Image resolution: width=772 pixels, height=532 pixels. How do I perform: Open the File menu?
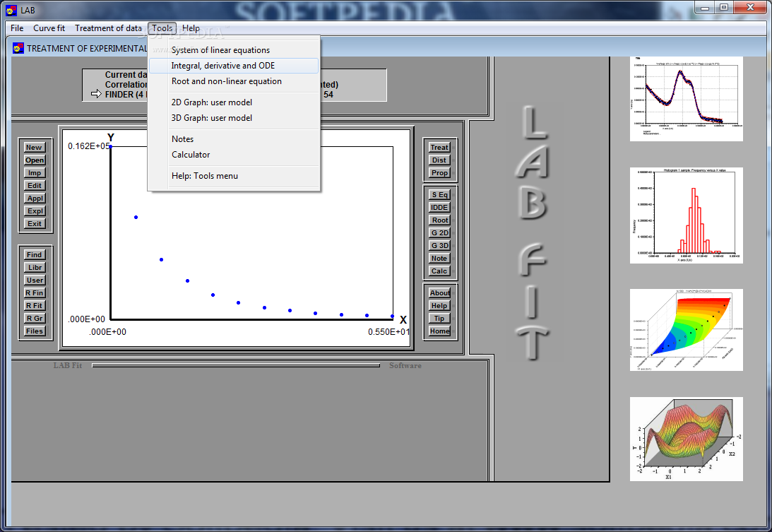[17, 28]
